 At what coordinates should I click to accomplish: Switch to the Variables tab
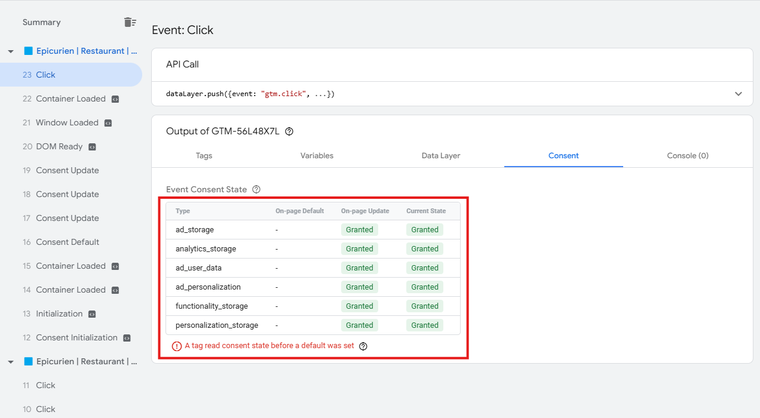317,156
